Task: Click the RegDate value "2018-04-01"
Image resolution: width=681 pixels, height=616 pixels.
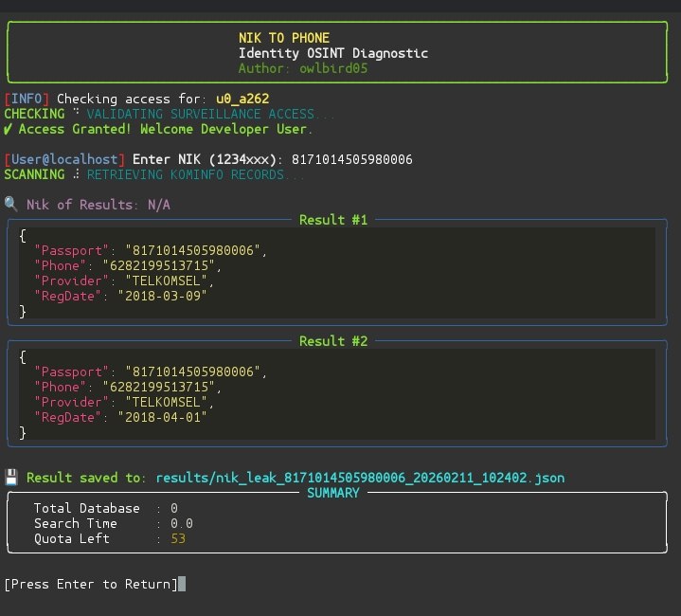Action: point(161,417)
